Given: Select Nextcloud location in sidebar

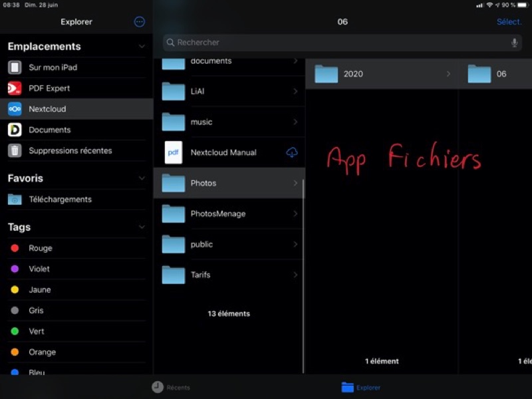Looking at the screenshot, I should [x=47, y=109].
